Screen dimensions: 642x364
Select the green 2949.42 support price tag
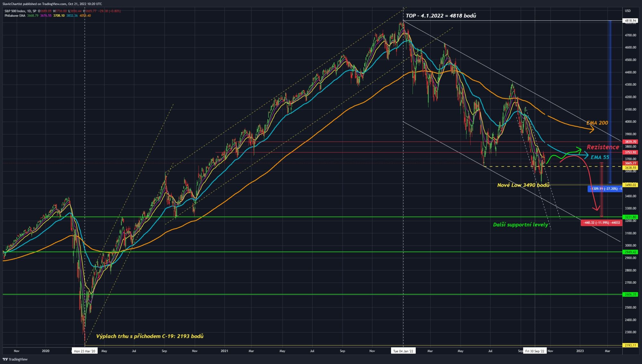[x=630, y=252]
